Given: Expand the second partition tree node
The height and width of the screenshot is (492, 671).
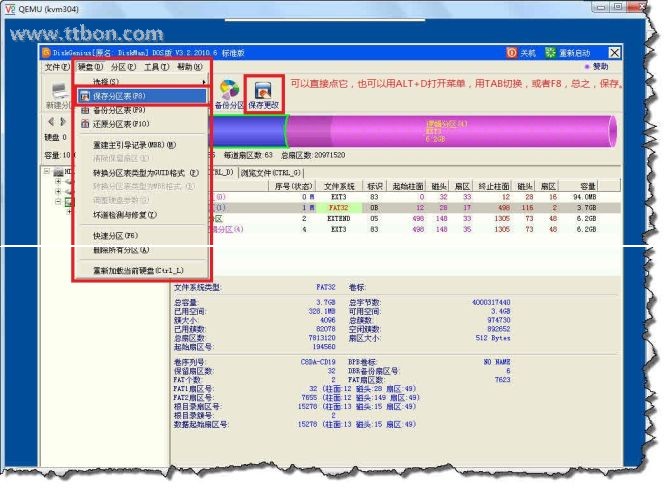Looking at the screenshot, I should click(58, 191).
